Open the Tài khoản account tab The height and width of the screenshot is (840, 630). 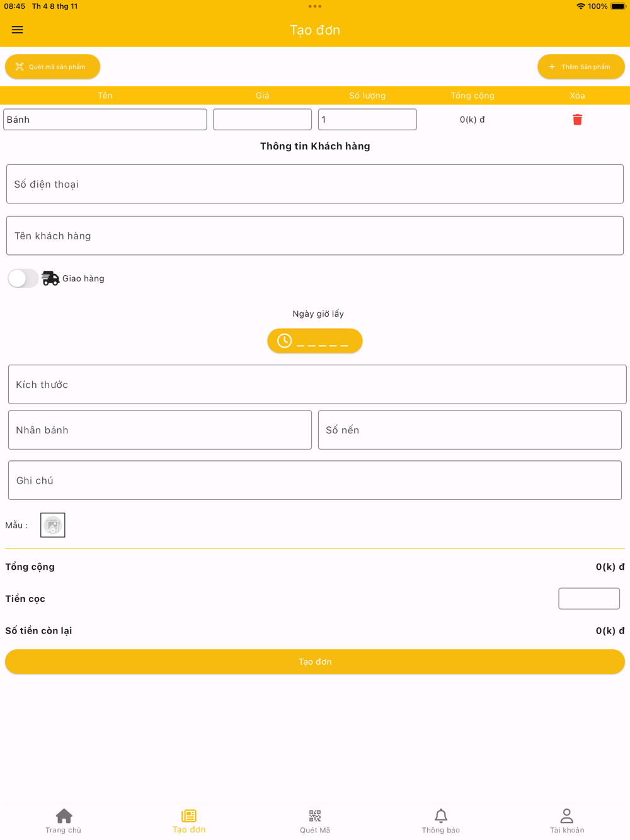coord(567,821)
